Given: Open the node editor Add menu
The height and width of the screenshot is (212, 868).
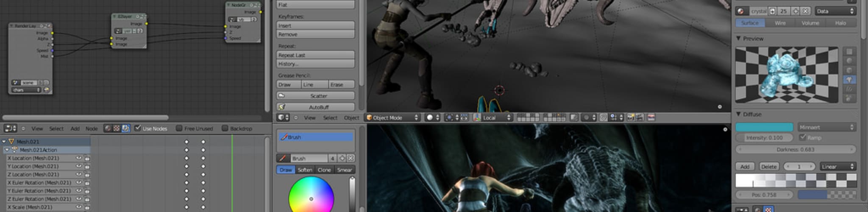Looking at the screenshot, I should (x=75, y=128).
